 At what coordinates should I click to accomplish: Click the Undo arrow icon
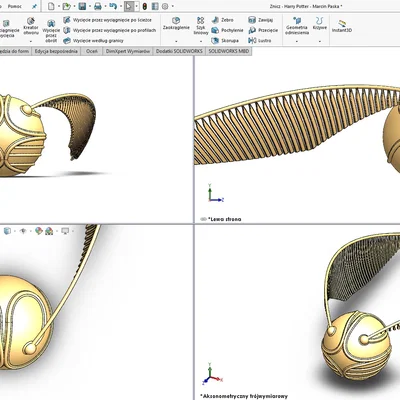113,6
